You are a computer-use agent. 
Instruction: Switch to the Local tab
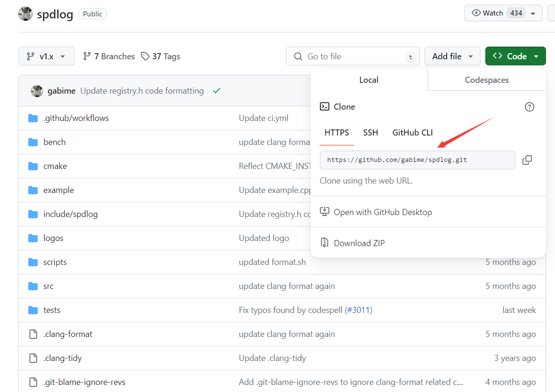369,80
